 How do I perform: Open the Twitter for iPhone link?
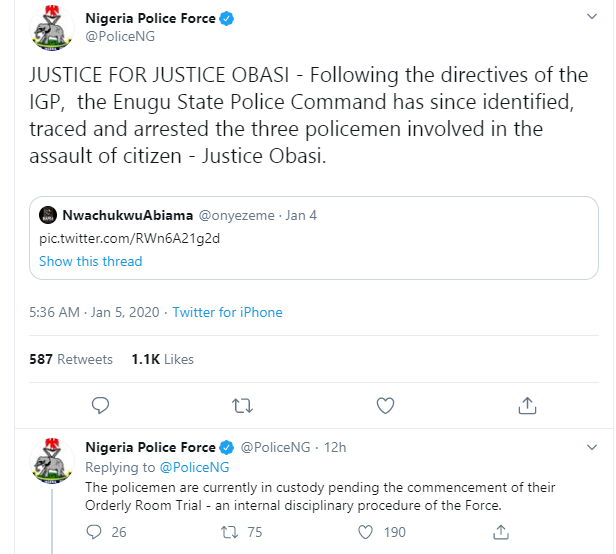(227, 312)
